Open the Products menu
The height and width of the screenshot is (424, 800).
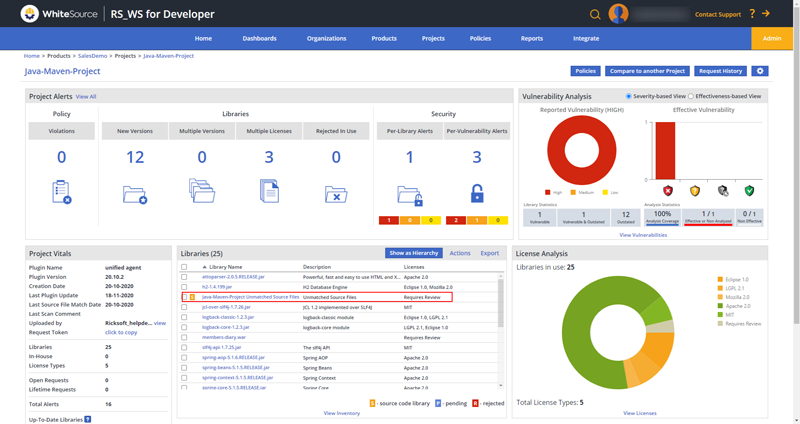coord(384,38)
